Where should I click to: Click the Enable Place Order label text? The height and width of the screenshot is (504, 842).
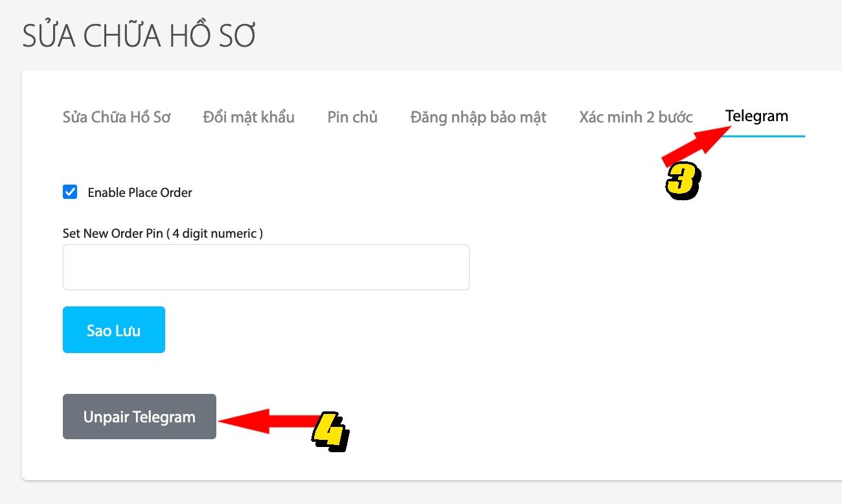click(140, 192)
